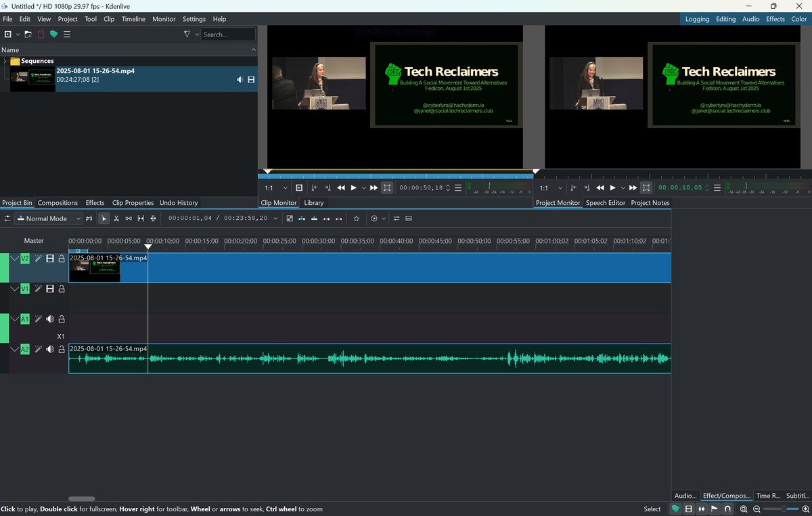Viewport: 812px width, 516px height.
Task: Collapse the A1 track with its chevron
Action: pos(14,319)
